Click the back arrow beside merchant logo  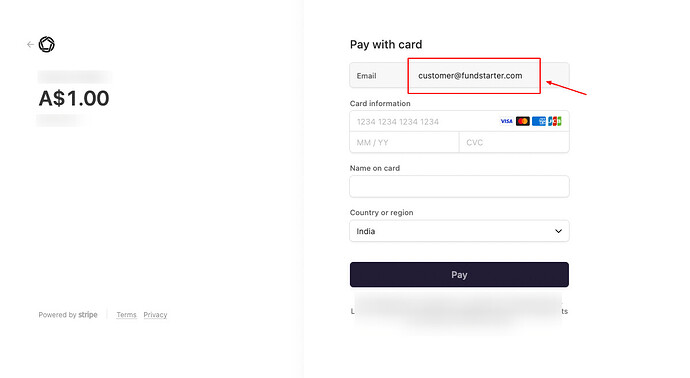point(30,44)
